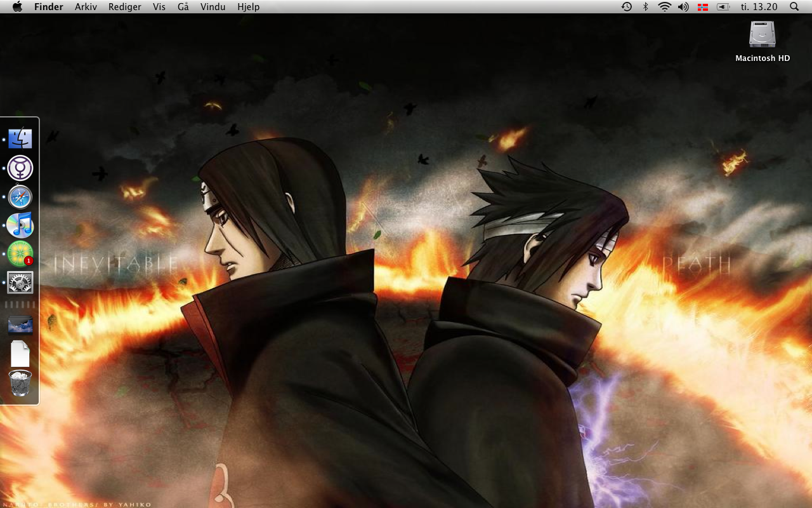Open the blank document item in Dock
812x508 pixels.
[20, 354]
